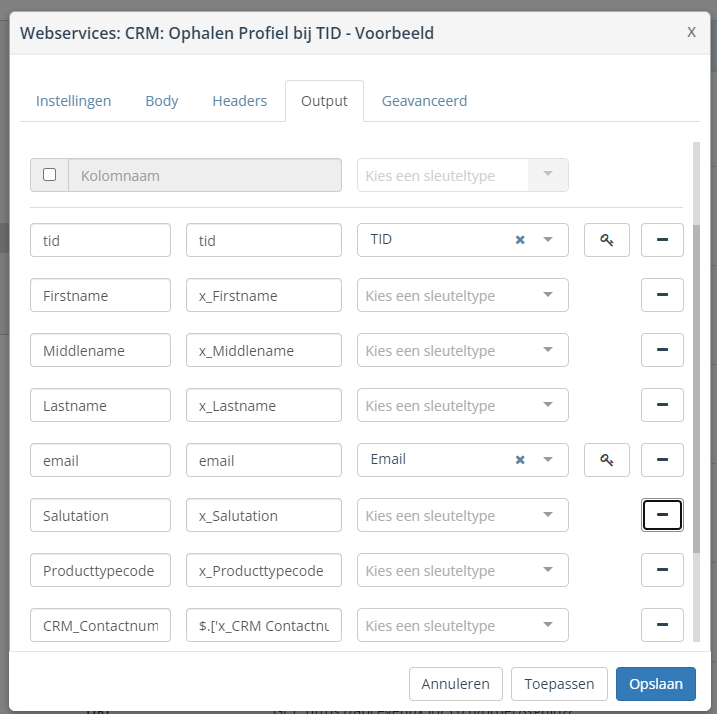
Task: Open key type dropdown for Firstname row
Action: (x=547, y=295)
